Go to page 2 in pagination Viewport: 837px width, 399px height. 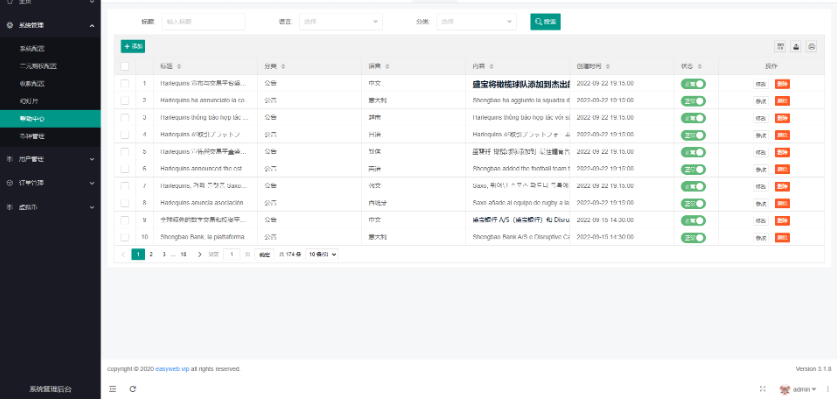[x=151, y=254]
